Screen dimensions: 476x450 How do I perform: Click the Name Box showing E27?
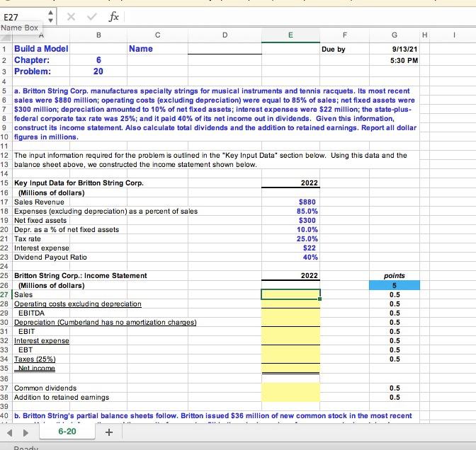tap(23, 17)
